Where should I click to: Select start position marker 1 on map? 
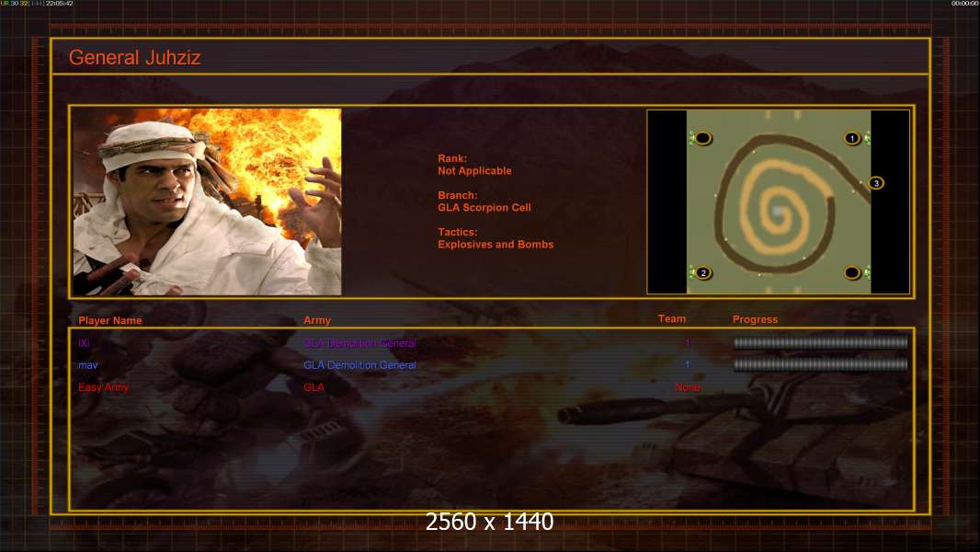pos(852,138)
